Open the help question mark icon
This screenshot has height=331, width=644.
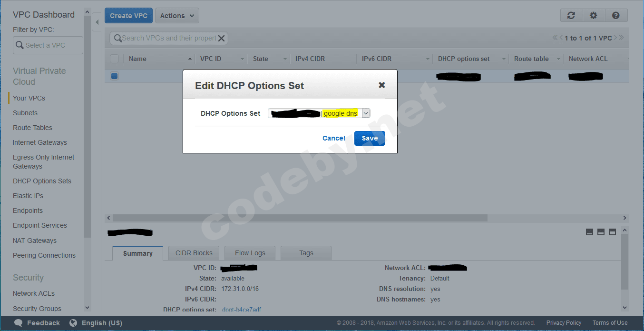coord(616,16)
